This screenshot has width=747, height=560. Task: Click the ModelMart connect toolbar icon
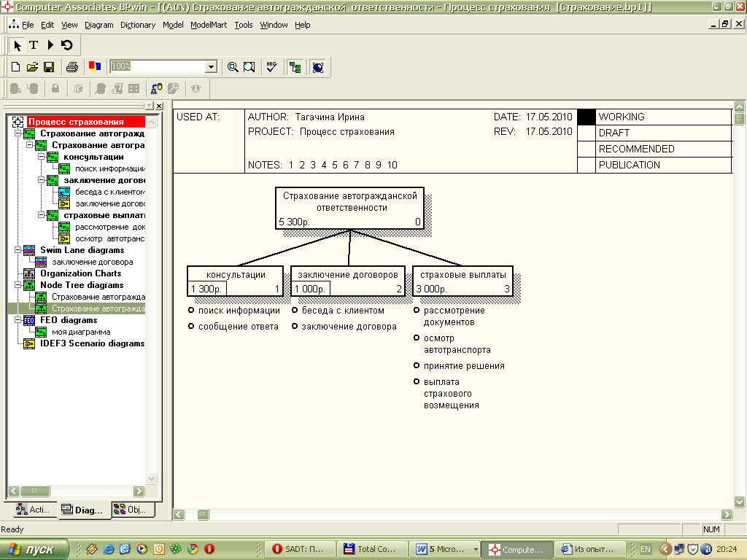click(156, 88)
